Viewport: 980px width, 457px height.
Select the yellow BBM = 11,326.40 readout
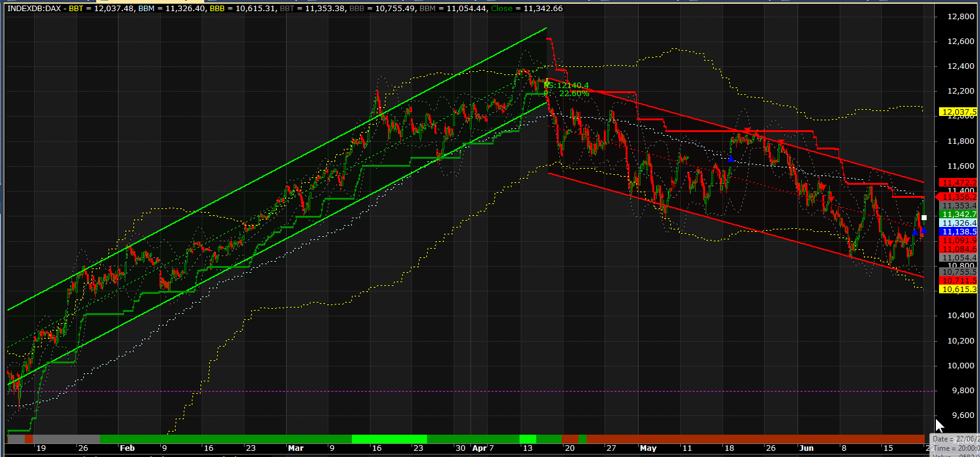click(x=171, y=8)
